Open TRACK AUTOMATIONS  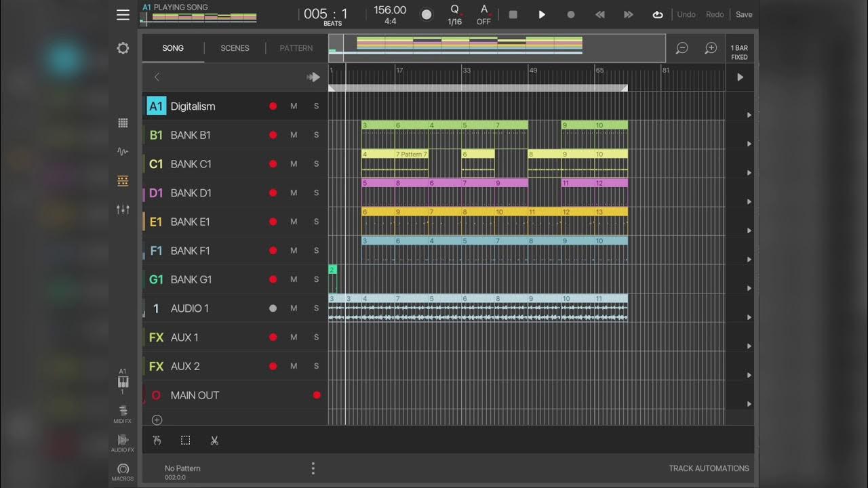[709, 468]
